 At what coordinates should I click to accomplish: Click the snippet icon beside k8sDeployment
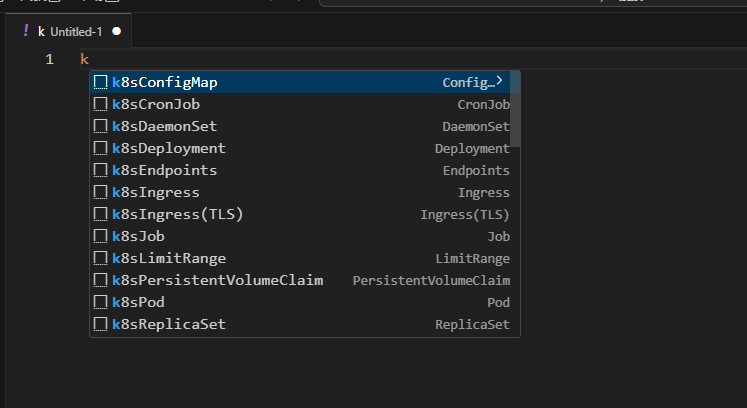point(100,148)
